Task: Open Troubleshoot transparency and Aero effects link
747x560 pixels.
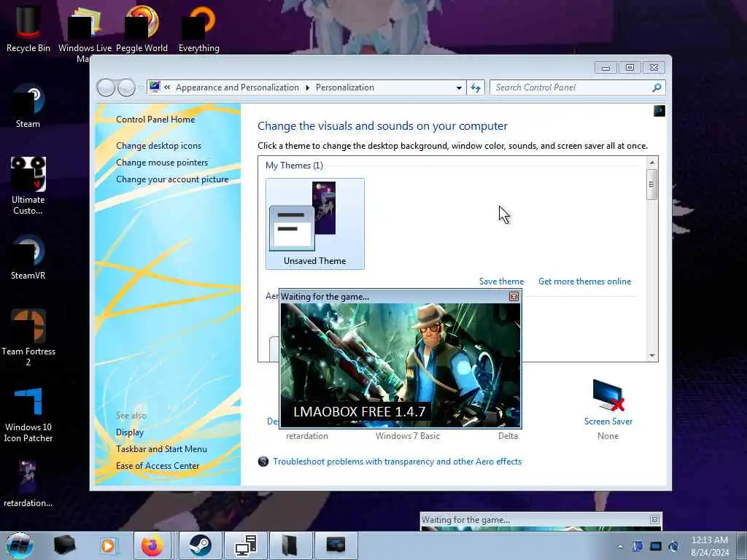Action: pyautogui.click(x=397, y=462)
